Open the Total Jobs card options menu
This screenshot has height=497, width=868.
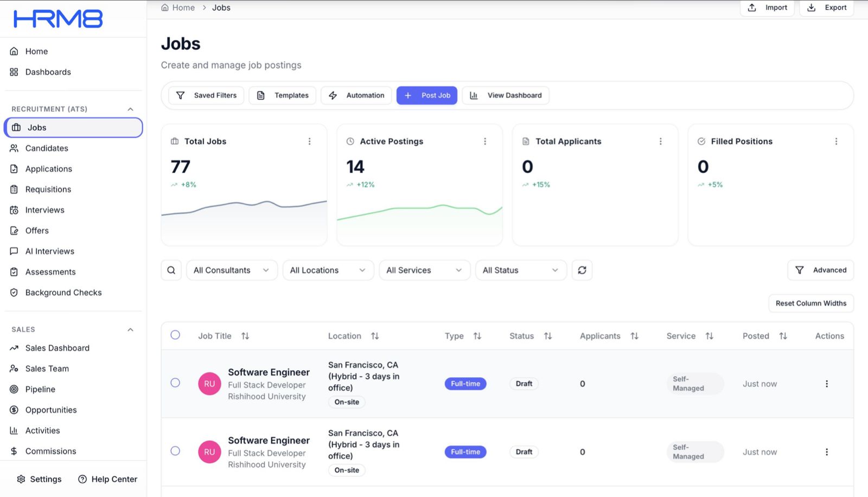point(309,141)
